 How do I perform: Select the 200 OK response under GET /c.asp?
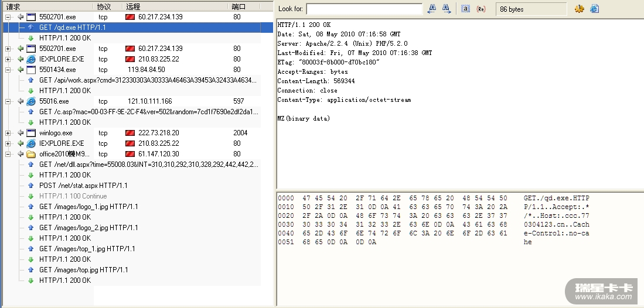click(131, 122)
